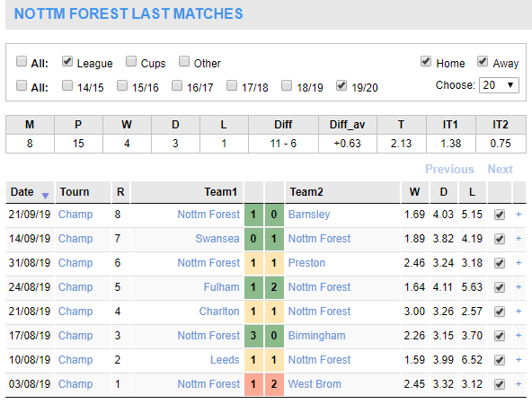Expand plus icon for West Brom match
This screenshot has width=532, height=404.
[519, 384]
